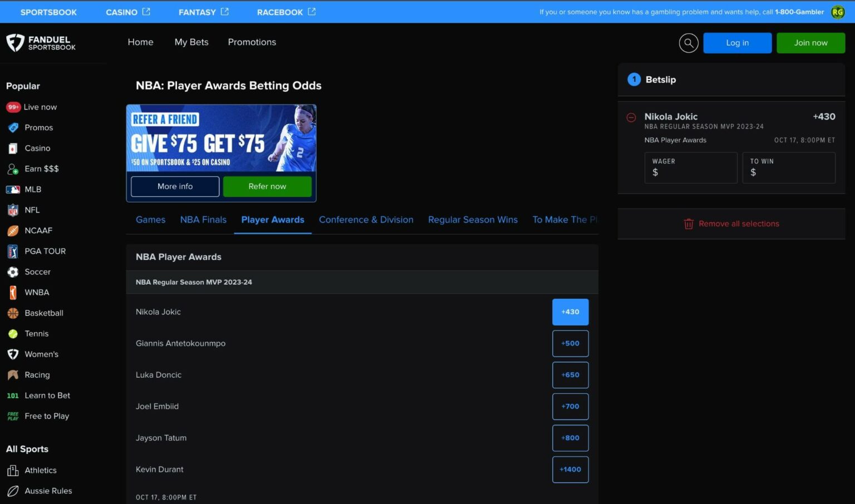This screenshot has width=855, height=504.
Task: Open the Casino external link icon
Action: coord(146,12)
